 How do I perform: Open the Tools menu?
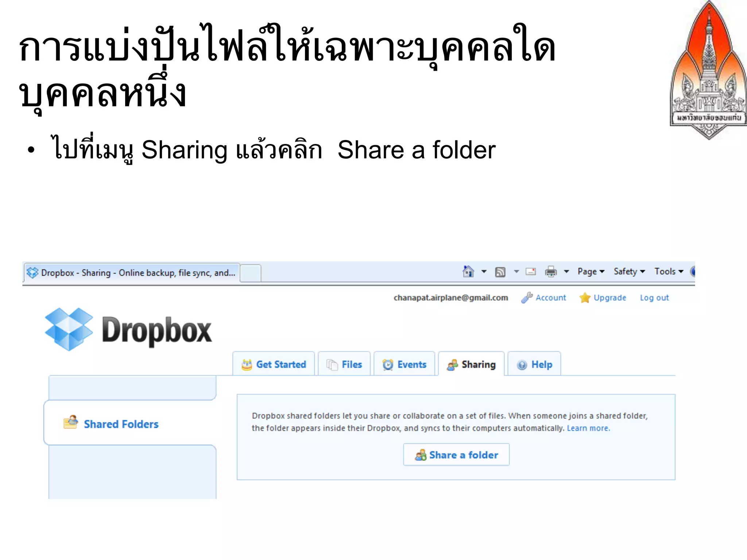(669, 272)
